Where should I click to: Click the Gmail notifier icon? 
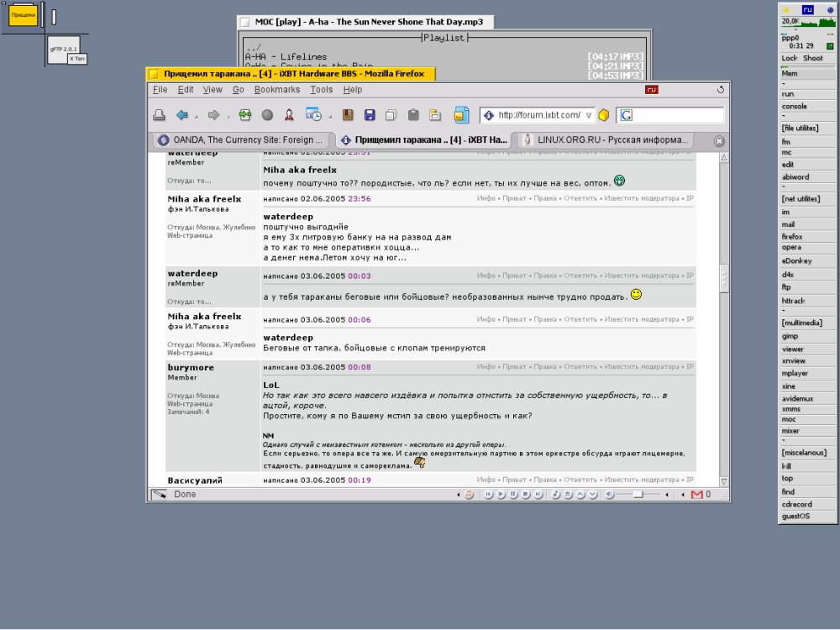click(x=697, y=495)
